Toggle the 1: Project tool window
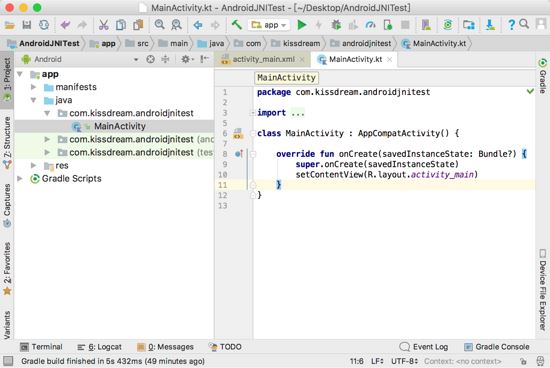550x368 pixels. click(x=7, y=79)
